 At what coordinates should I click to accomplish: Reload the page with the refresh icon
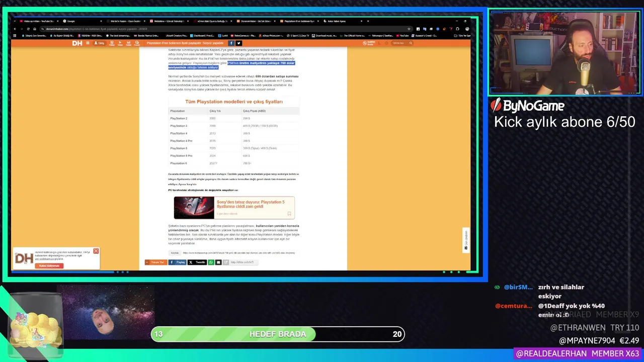tap(28, 29)
